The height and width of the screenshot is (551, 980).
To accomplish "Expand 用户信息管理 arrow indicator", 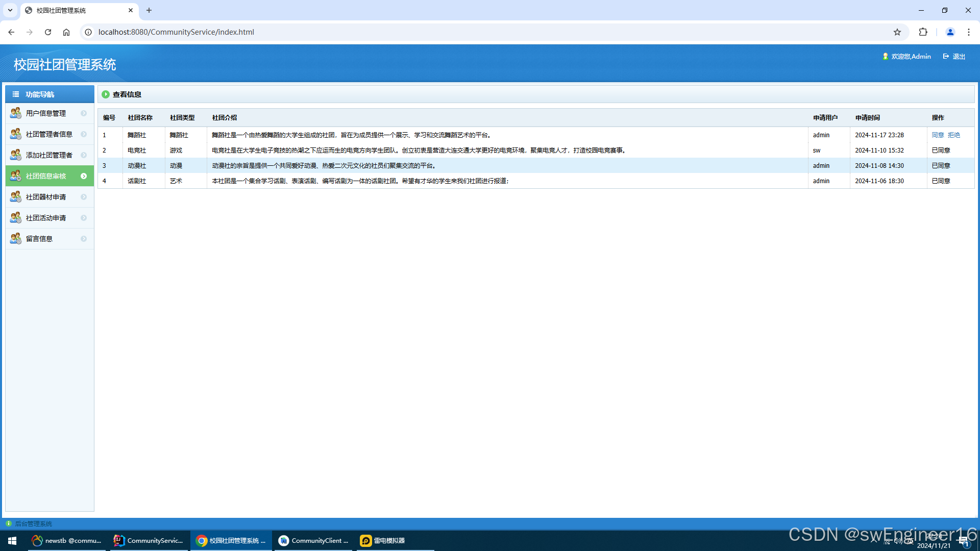I will (x=84, y=113).
